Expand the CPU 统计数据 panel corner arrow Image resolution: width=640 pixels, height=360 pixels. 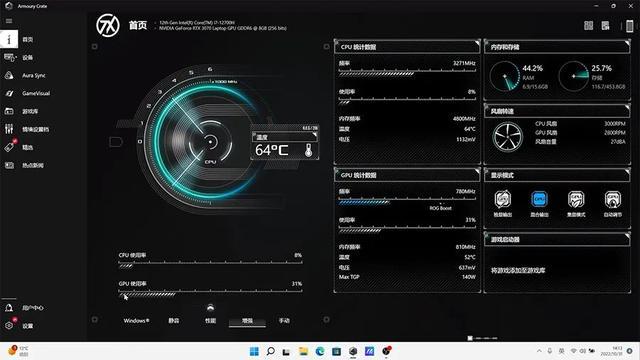(477, 43)
